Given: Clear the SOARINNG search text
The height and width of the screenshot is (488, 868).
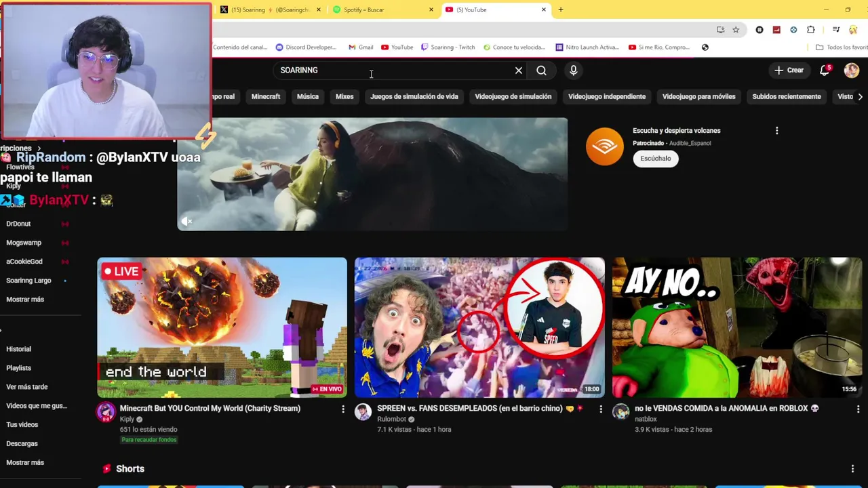Looking at the screenshot, I should click(x=519, y=70).
